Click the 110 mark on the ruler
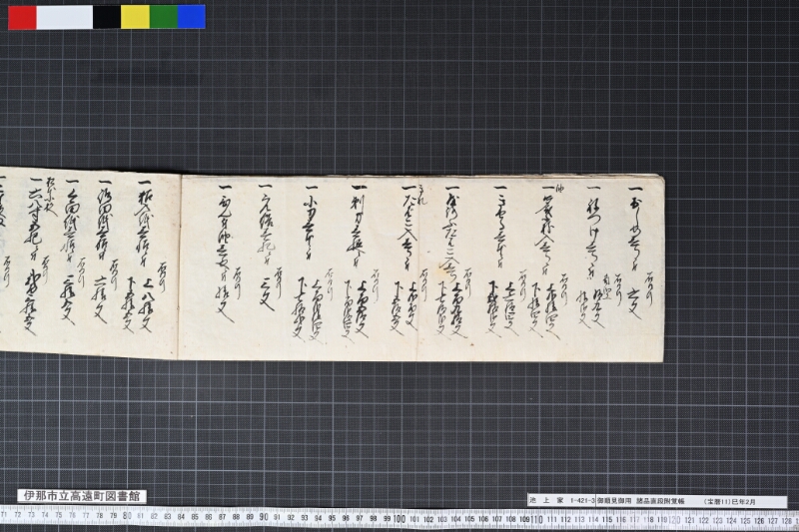Screen dimensions: 799x532 click(537, 519)
